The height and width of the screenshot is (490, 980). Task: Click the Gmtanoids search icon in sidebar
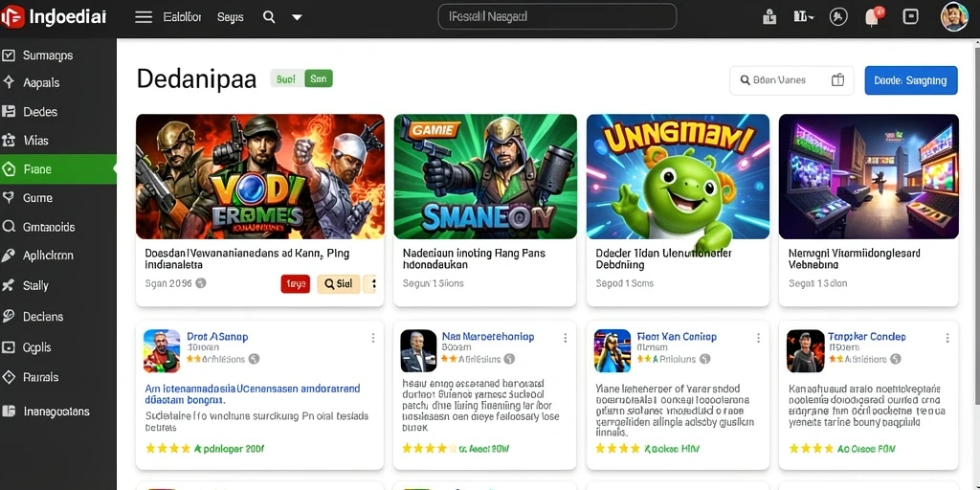click(x=9, y=227)
